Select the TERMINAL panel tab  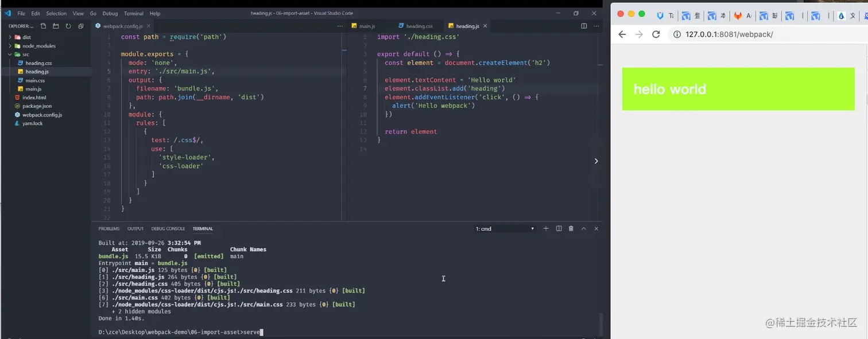(203, 228)
